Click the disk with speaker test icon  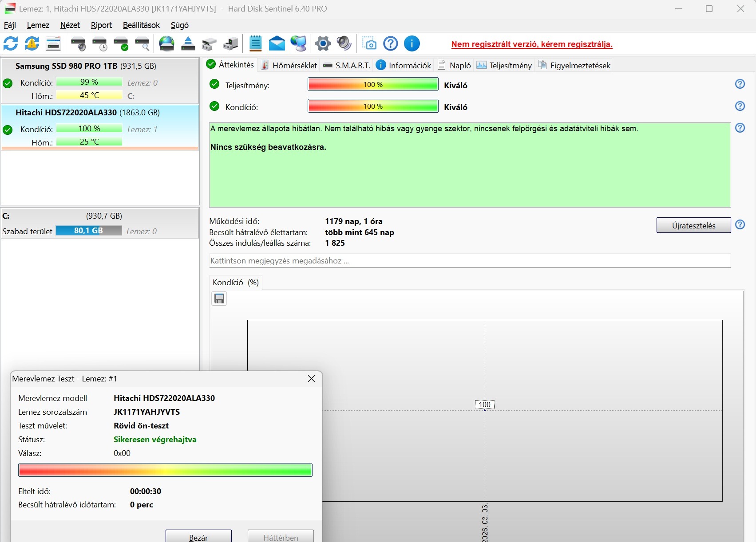point(79,43)
